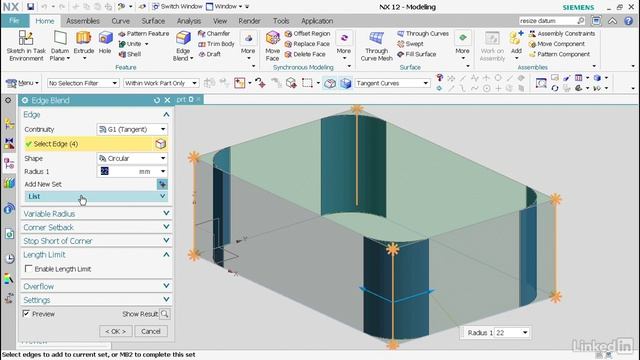Switch to the Surface ribbon tab

coord(153,21)
